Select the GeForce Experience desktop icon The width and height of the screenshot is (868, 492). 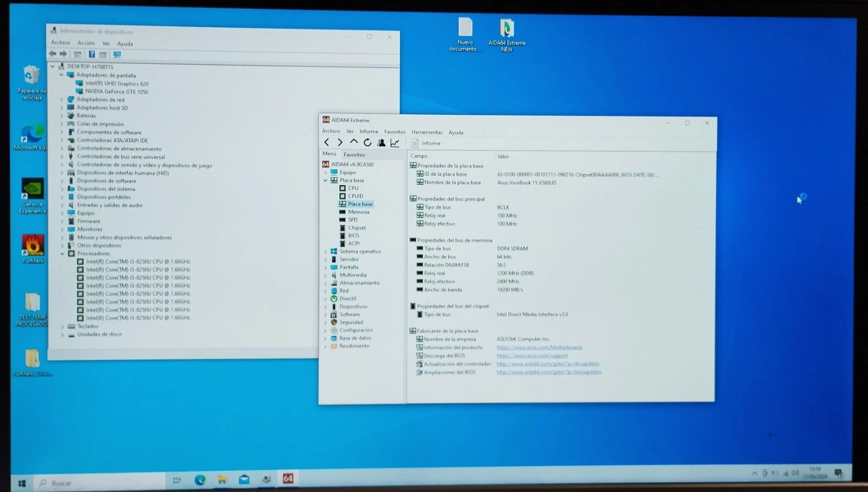tap(33, 195)
